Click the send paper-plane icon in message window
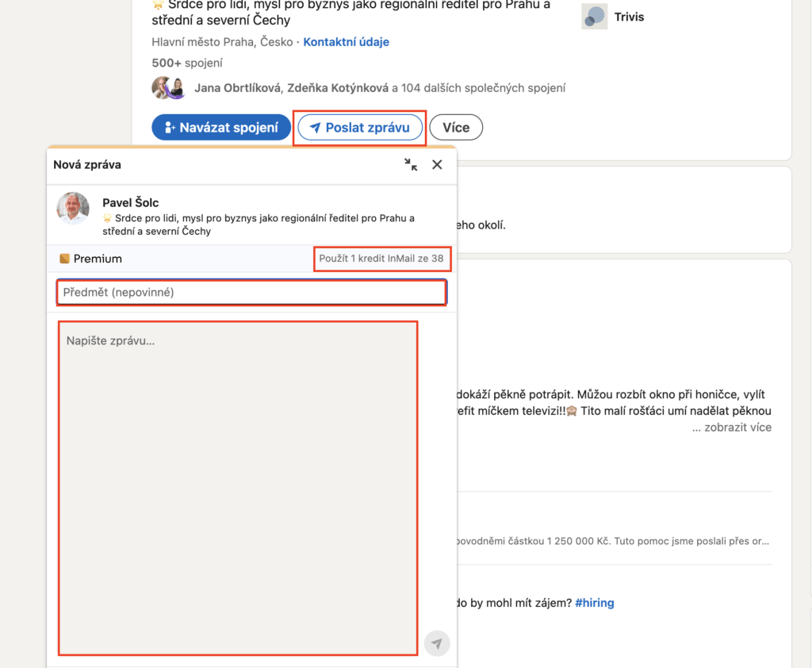 [437, 643]
